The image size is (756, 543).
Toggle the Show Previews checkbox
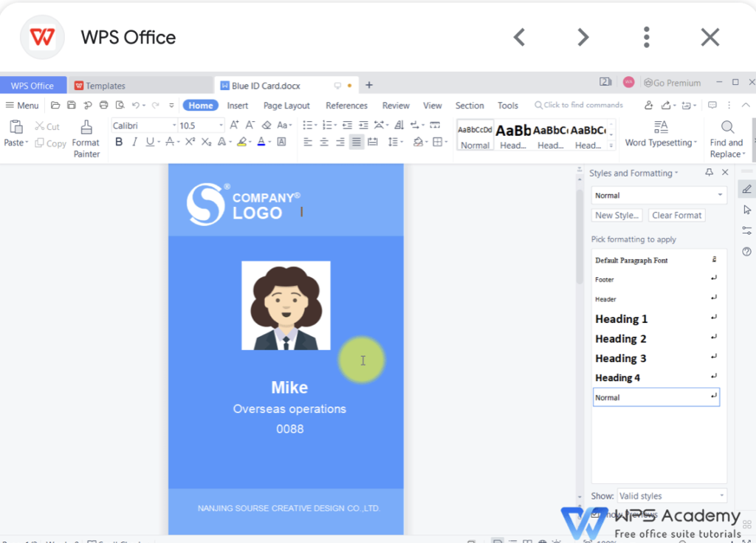[x=597, y=513]
